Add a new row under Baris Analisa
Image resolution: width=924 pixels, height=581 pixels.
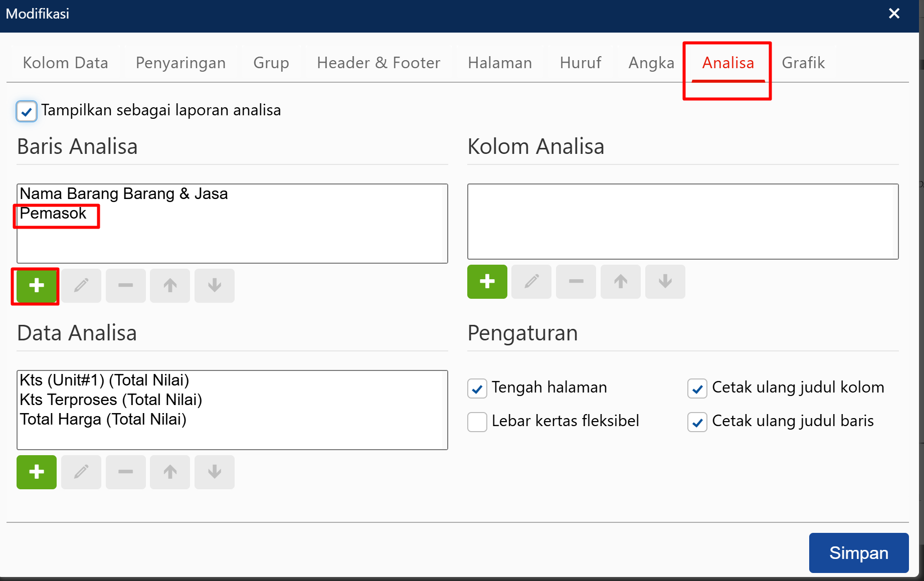pyautogui.click(x=36, y=286)
